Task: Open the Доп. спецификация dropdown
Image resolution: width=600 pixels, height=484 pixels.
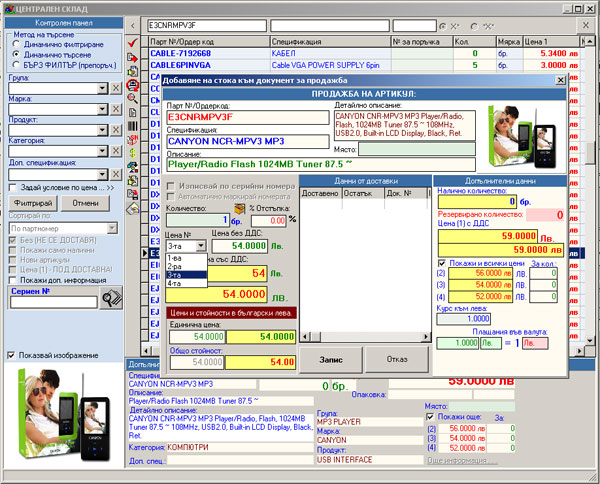Action: [102, 173]
